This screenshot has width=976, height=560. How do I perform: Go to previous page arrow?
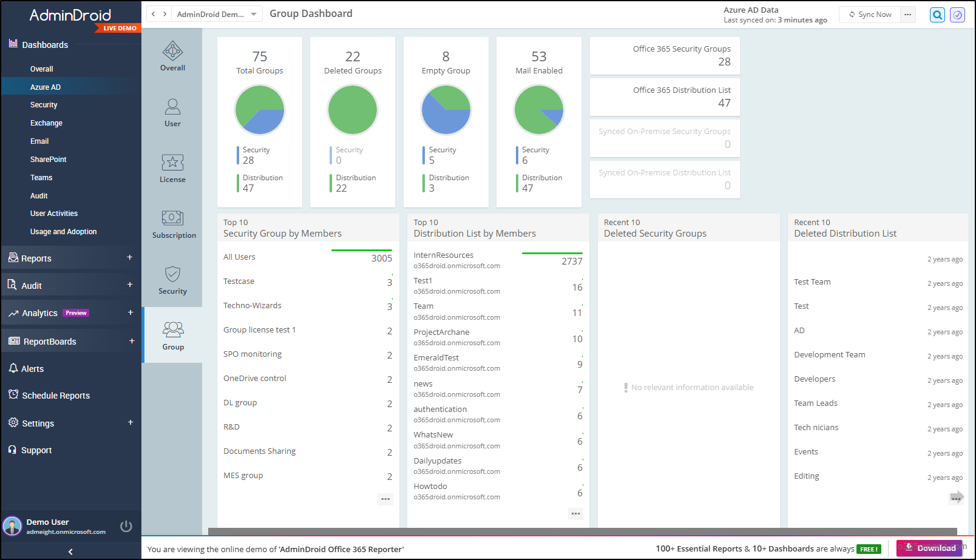click(x=153, y=14)
